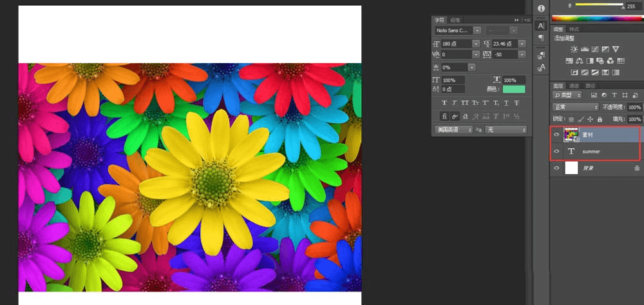Add a Hue/Saturation adjustment
Screen dimensions: 644x305
pos(569,61)
